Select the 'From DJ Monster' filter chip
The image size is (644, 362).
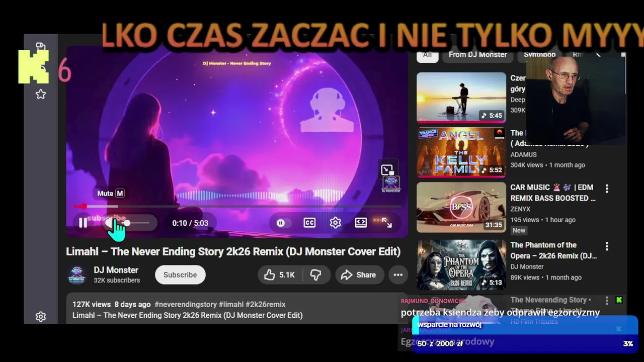tap(477, 55)
